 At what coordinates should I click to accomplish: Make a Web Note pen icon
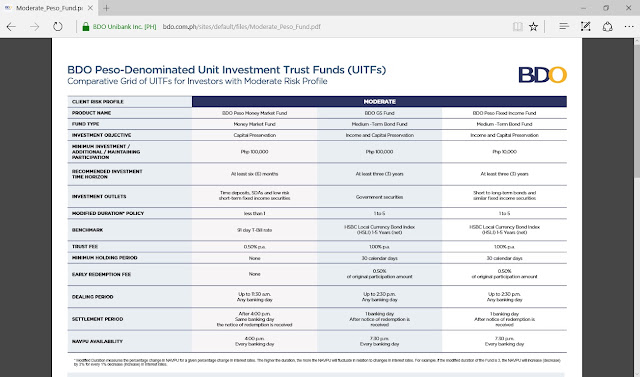pos(586,27)
